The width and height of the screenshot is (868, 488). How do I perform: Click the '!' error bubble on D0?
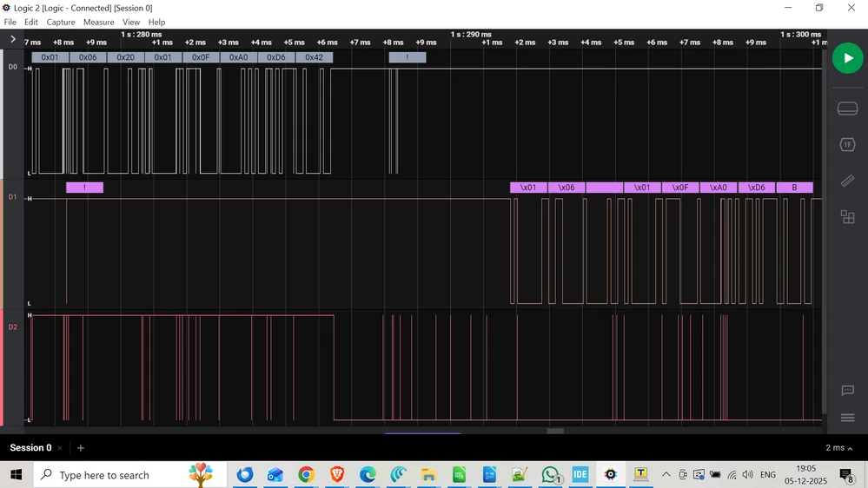[x=407, y=57]
